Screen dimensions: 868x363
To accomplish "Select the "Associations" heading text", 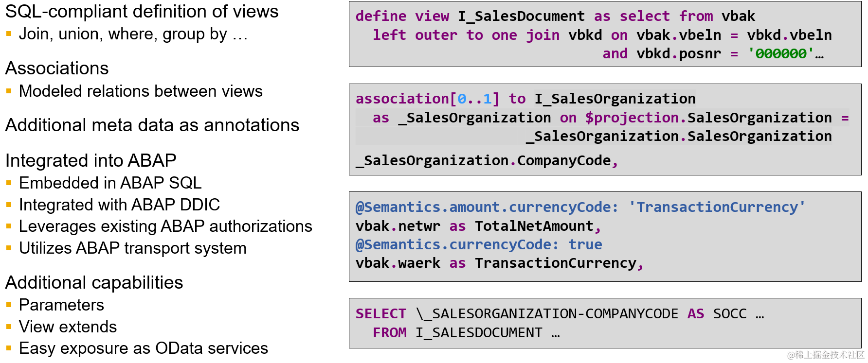I will point(57,68).
